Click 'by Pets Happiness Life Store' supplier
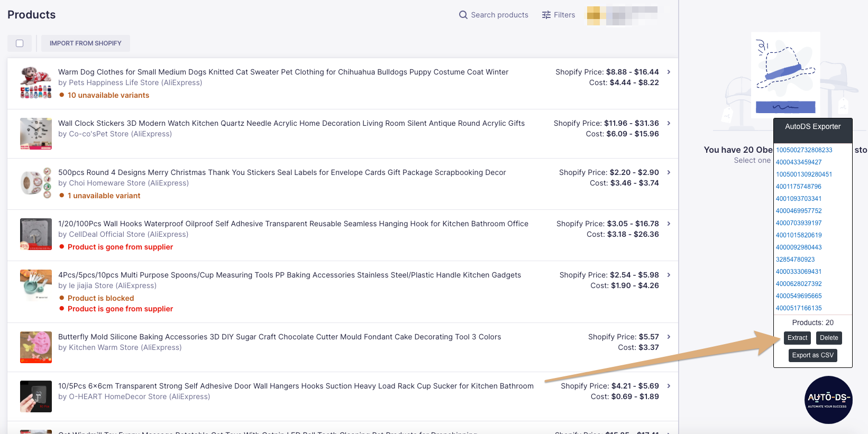This screenshot has width=868, height=434. (x=130, y=82)
